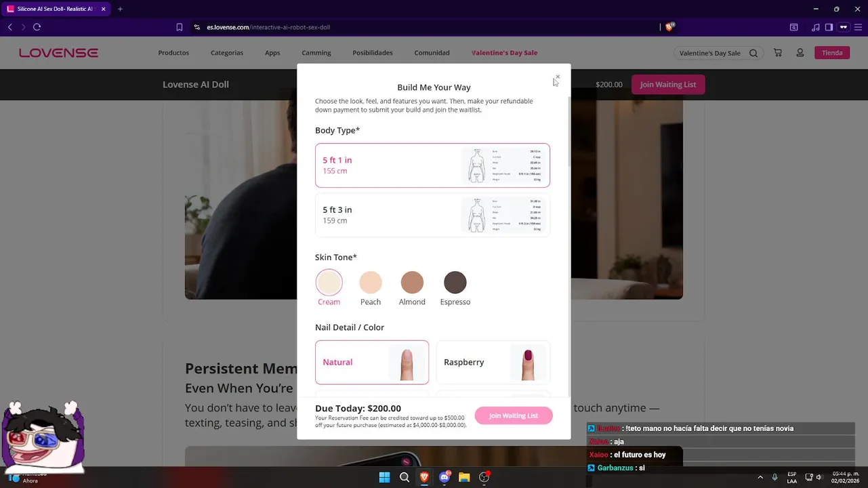This screenshot has width=868, height=488.
Task: Open the Valentine's Day Sale link
Action: click(x=505, y=53)
